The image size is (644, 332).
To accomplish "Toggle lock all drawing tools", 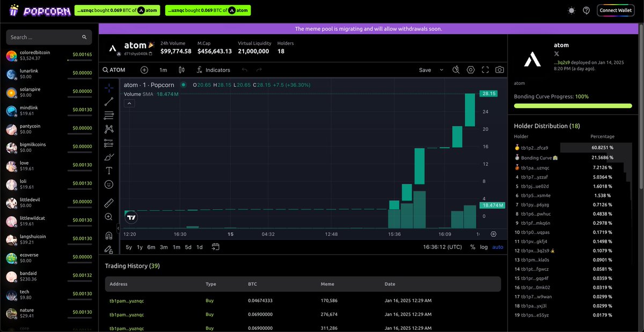I will click(x=109, y=249).
